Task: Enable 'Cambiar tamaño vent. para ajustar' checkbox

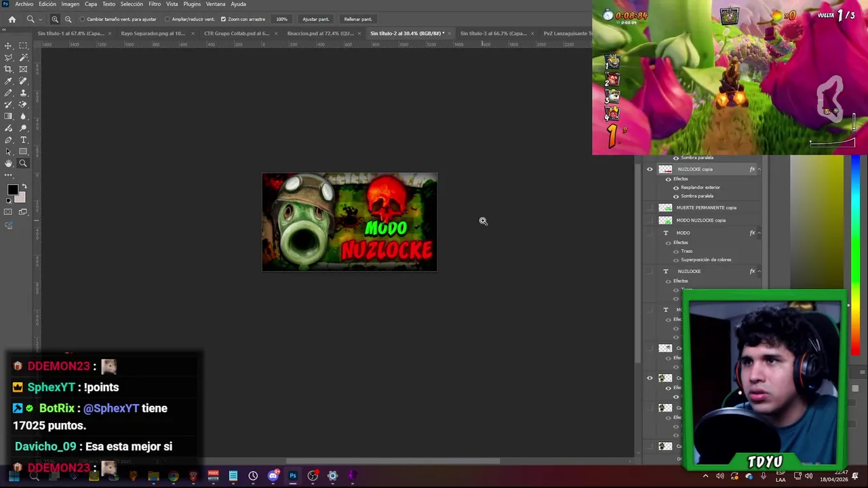Action: click(82, 19)
